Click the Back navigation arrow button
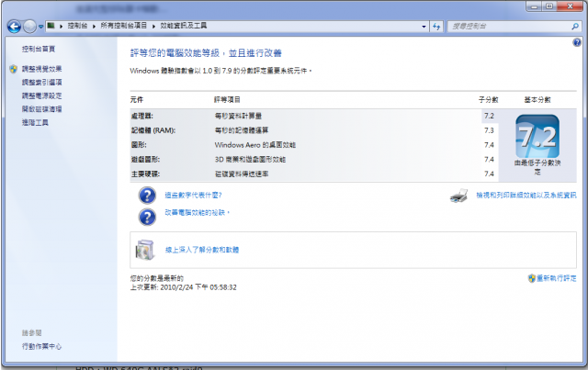This screenshot has width=588, height=370. [15, 27]
